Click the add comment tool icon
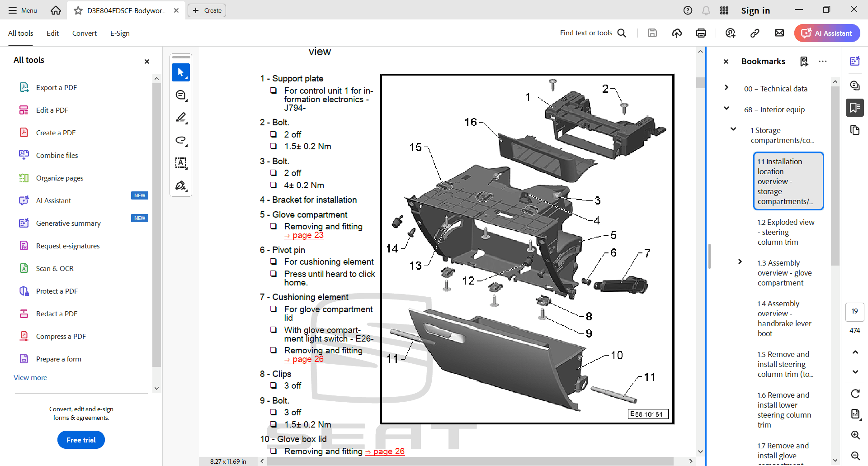This screenshot has height=466, width=868. [x=181, y=95]
